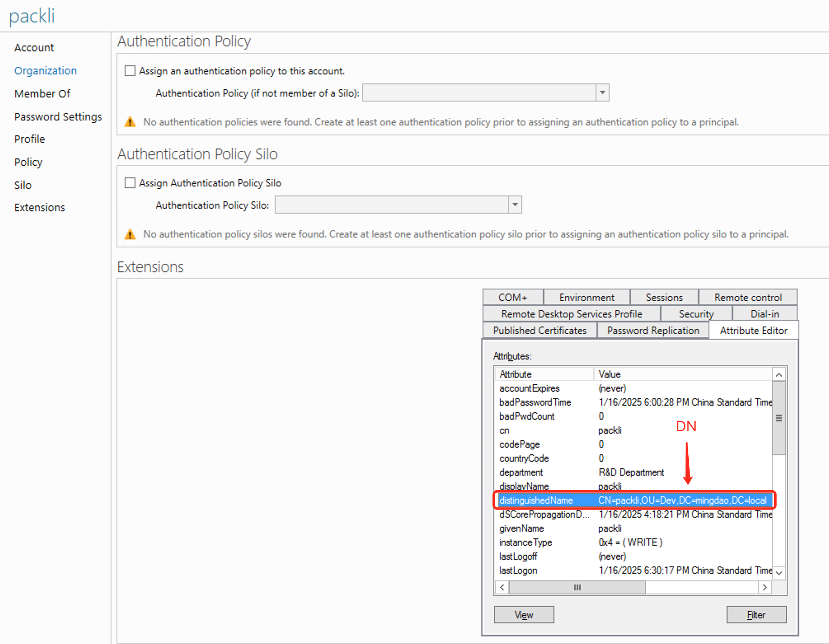Go to Policy section

pos(28,162)
